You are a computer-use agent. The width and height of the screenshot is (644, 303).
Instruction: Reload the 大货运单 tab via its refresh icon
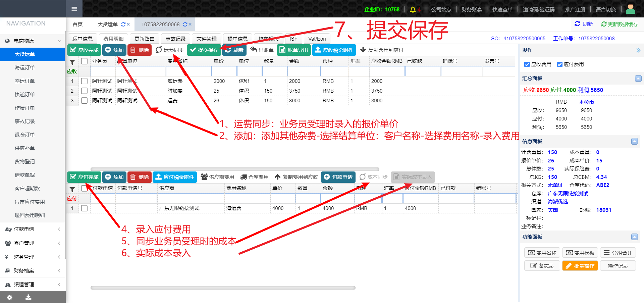pyautogui.click(x=123, y=24)
